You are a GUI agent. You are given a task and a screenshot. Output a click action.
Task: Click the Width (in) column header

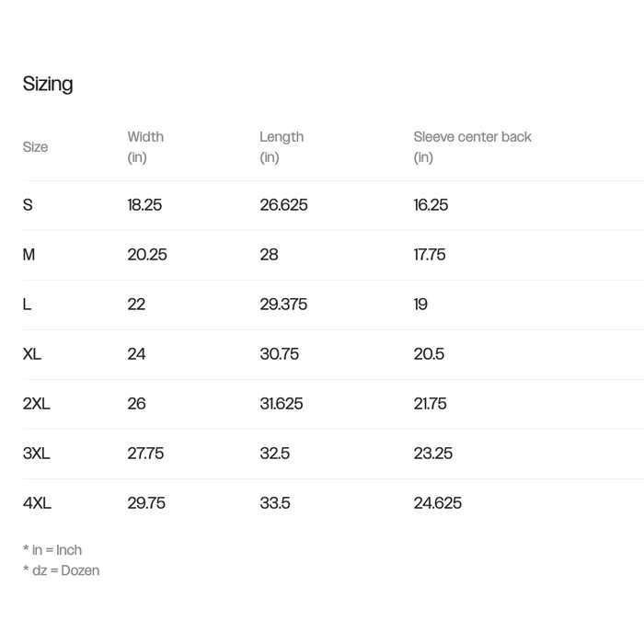click(145, 147)
